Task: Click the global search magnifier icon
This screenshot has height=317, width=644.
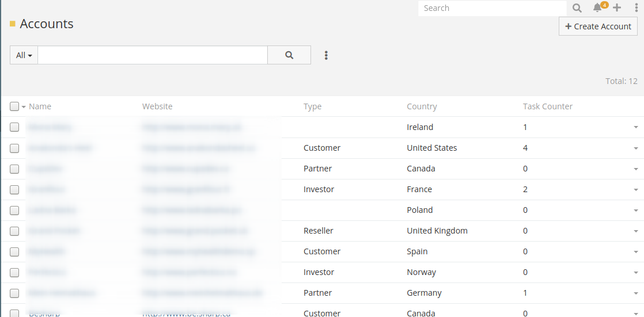Action: [577, 8]
